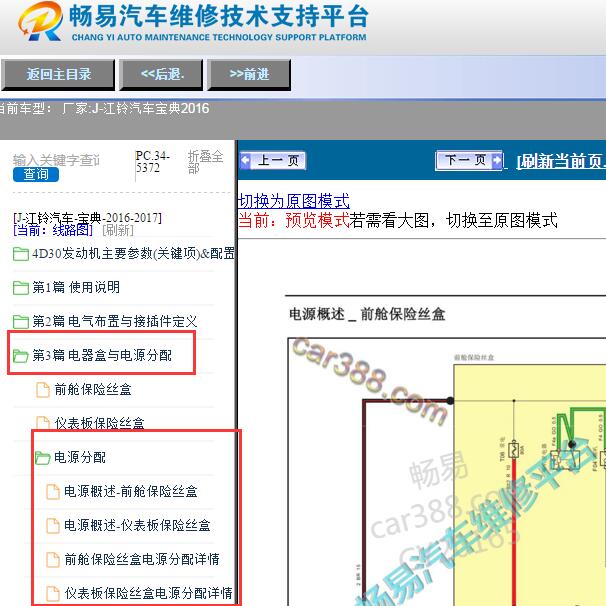Click the blue 查询 search button
Screen dimensions: 606x606
[x=36, y=174]
